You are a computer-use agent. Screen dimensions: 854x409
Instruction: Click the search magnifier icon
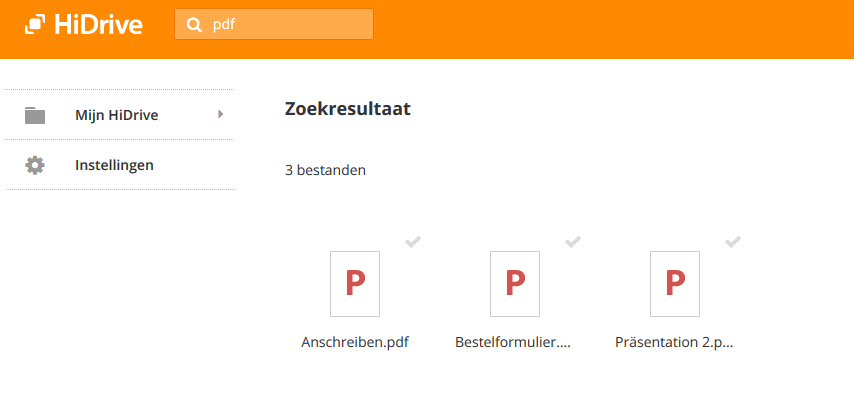pyautogui.click(x=194, y=25)
